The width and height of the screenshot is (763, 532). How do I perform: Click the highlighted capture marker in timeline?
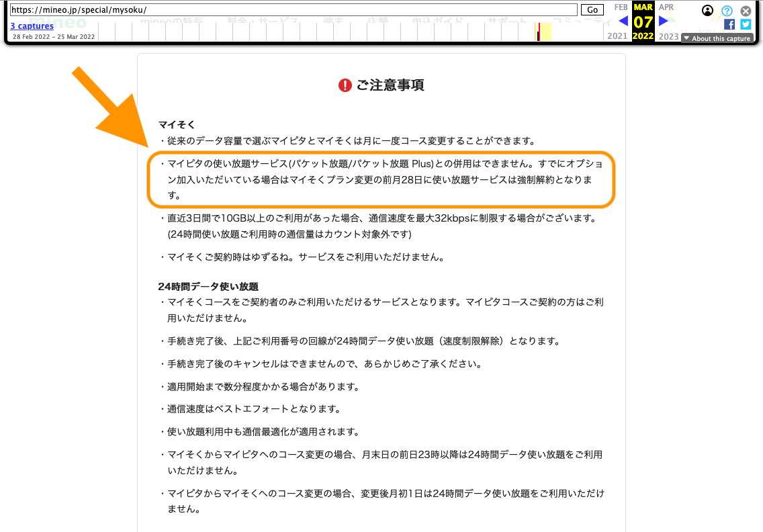click(x=539, y=32)
